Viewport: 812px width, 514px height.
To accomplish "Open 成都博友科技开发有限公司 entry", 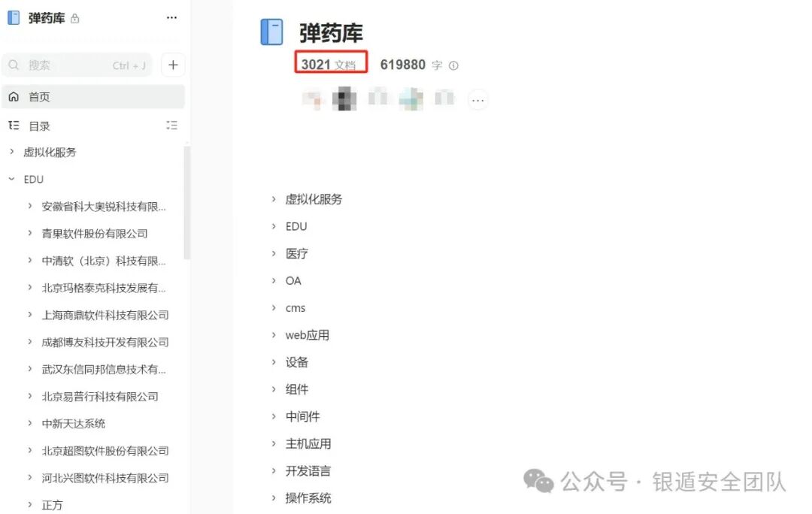I will pos(105,342).
